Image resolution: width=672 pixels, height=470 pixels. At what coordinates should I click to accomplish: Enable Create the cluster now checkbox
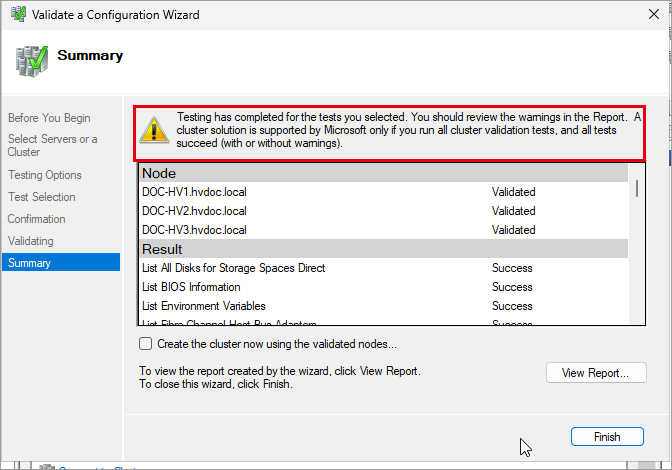pyautogui.click(x=145, y=344)
